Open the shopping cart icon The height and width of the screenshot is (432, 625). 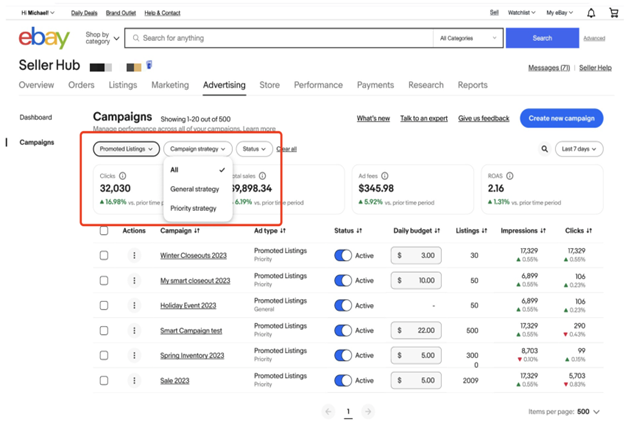(x=614, y=13)
